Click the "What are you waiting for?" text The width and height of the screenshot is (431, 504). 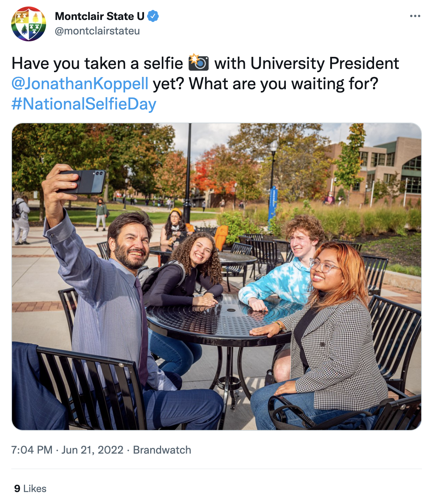(x=283, y=83)
